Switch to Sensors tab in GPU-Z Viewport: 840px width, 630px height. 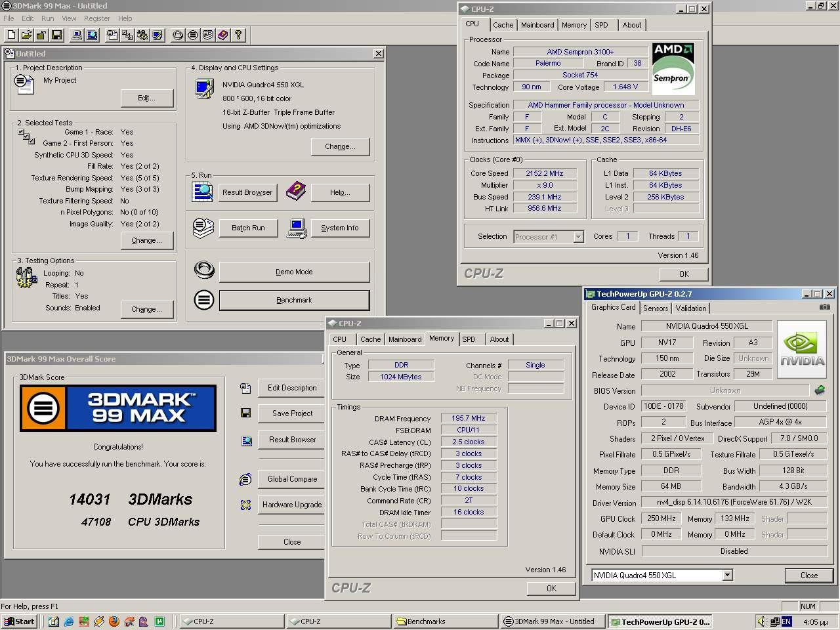pos(656,308)
